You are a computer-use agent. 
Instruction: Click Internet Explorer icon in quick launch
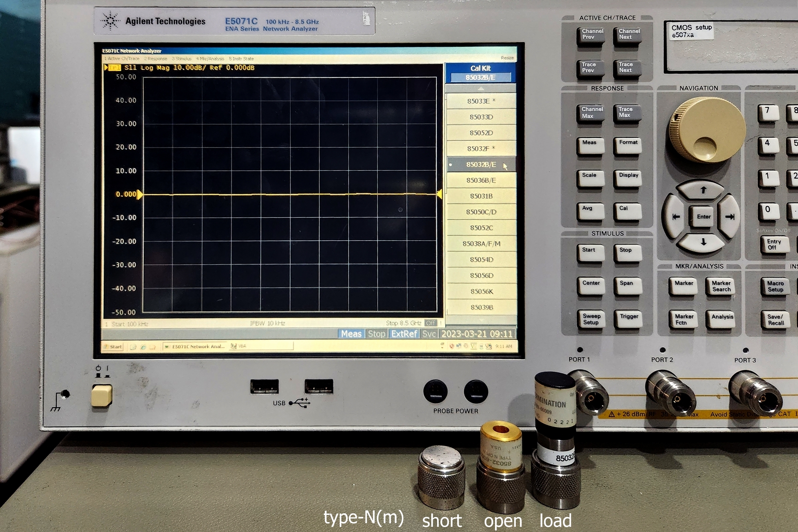143,347
